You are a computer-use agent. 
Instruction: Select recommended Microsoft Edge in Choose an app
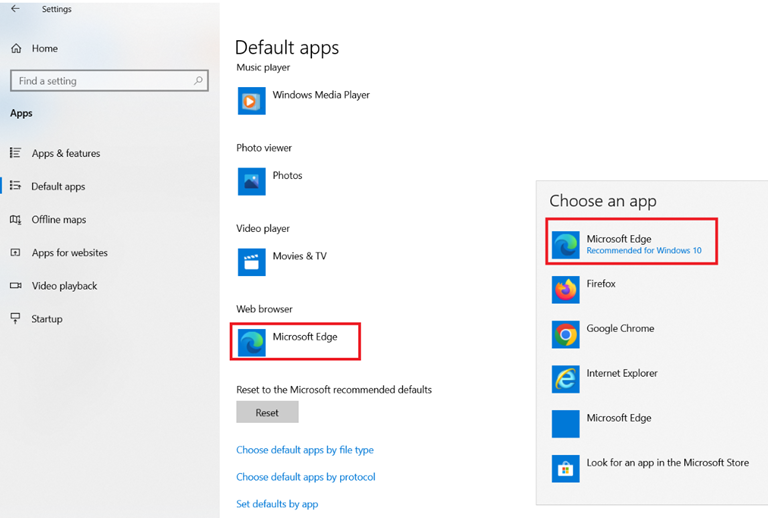631,242
